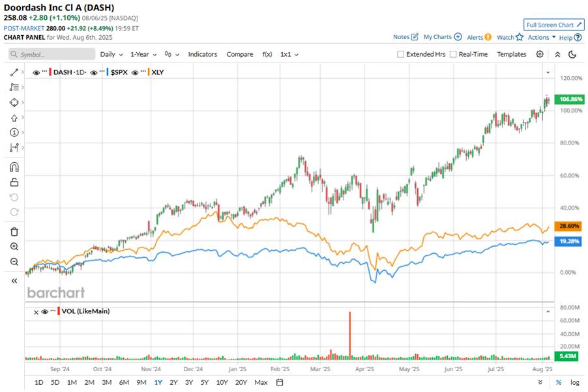Collapse the drawing toolbar with double chevron
This screenshot has width=588, height=392.
(14, 281)
